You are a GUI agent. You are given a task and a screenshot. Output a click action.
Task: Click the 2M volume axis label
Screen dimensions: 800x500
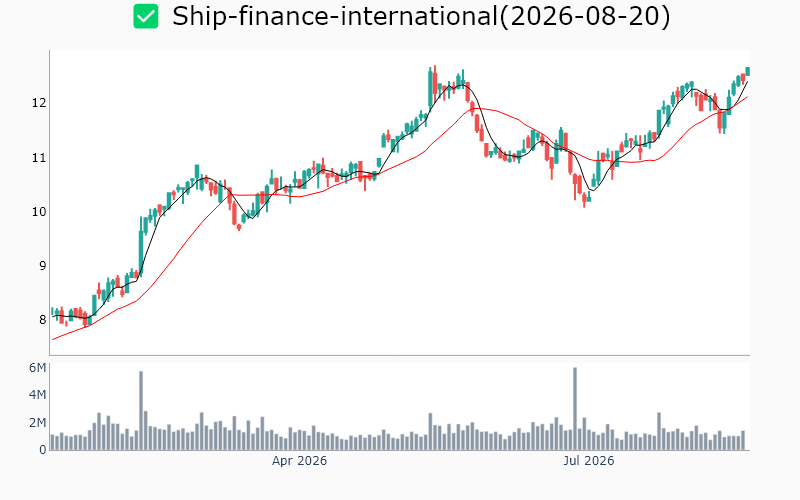coord(38,422)
